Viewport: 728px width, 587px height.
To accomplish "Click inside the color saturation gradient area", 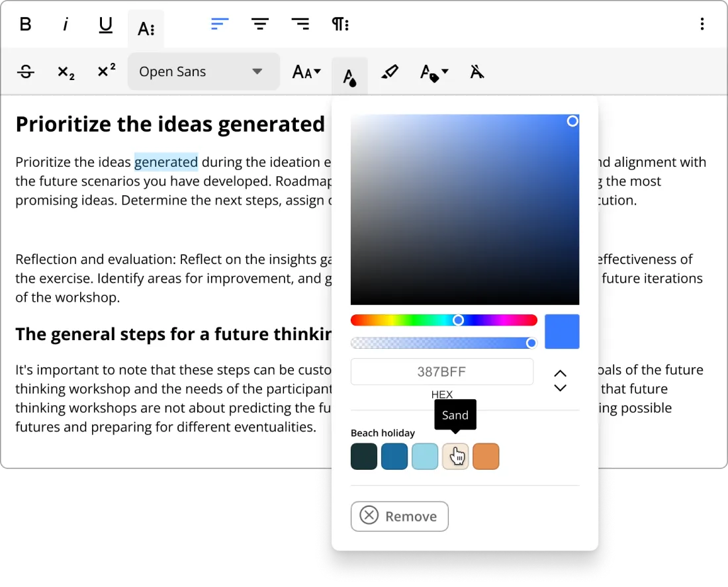I will coord(465,209).
